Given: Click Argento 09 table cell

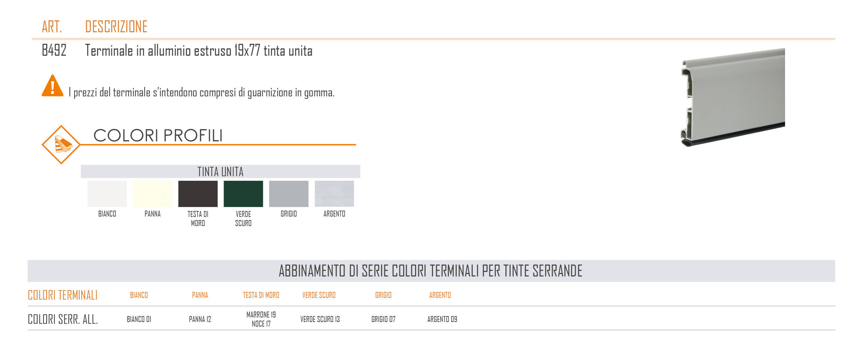Looking at the screenshot, I should [442, 319].
